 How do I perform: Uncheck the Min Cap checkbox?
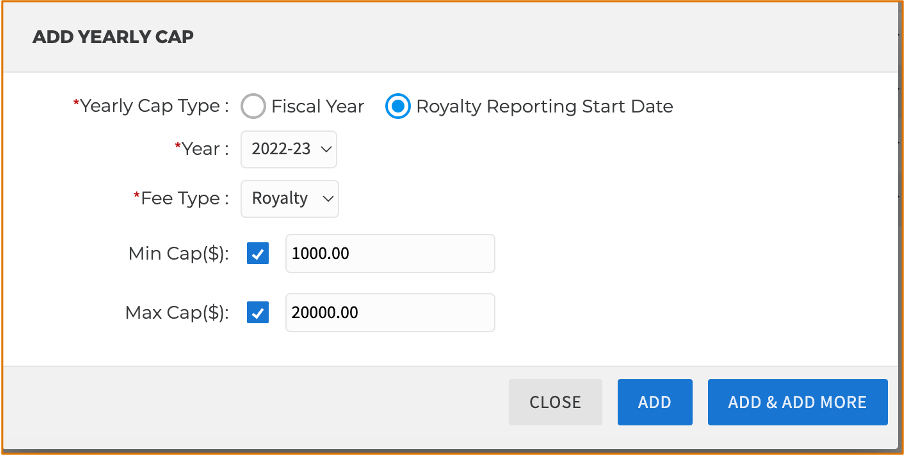coord(258,254)
